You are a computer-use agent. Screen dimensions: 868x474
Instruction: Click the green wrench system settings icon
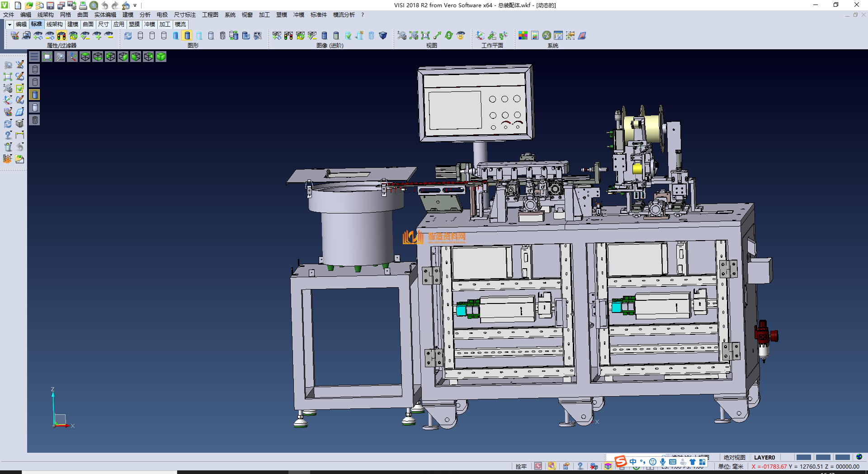[x=547, y=36]
